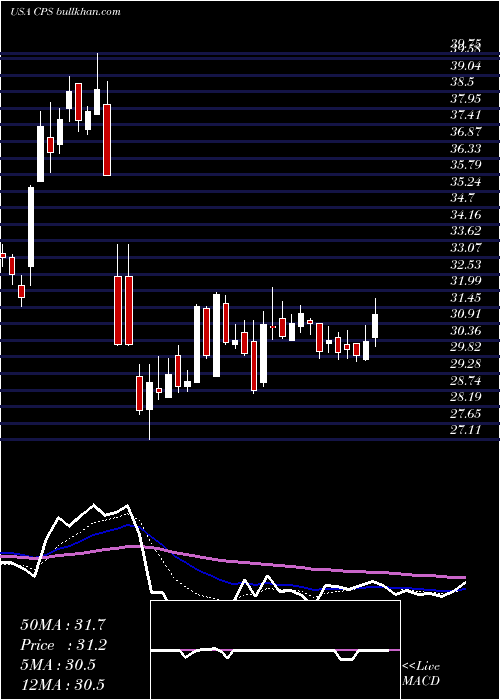Viewport: 500px width, 700px height.
Task: Click the 27.65 price axis label
Action: tap(466, 413)
